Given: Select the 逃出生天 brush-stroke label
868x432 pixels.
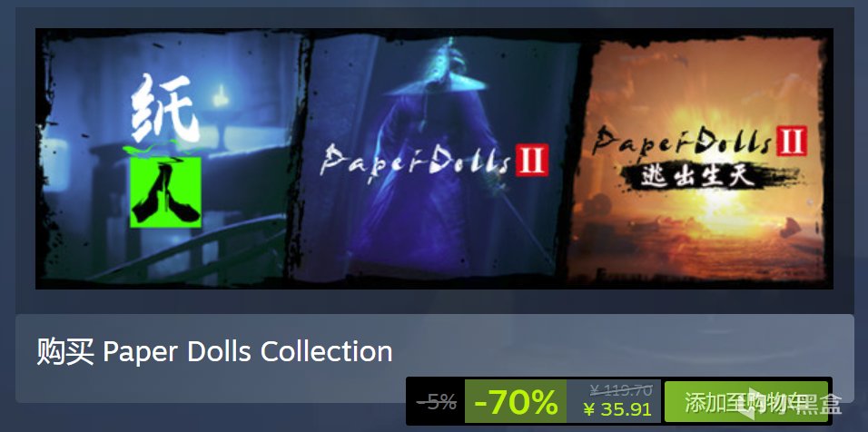Looking at the screenshot, I should (x=695, y=176).
